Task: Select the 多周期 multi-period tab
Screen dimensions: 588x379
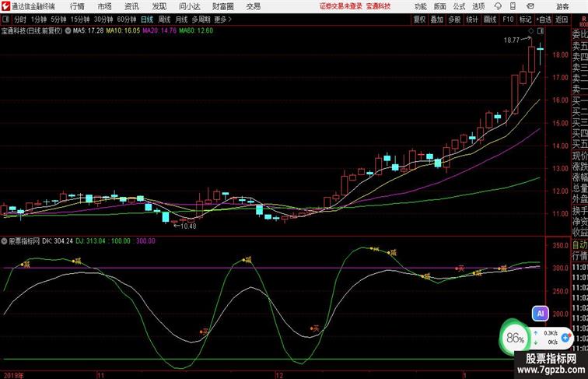Action: 201,19
